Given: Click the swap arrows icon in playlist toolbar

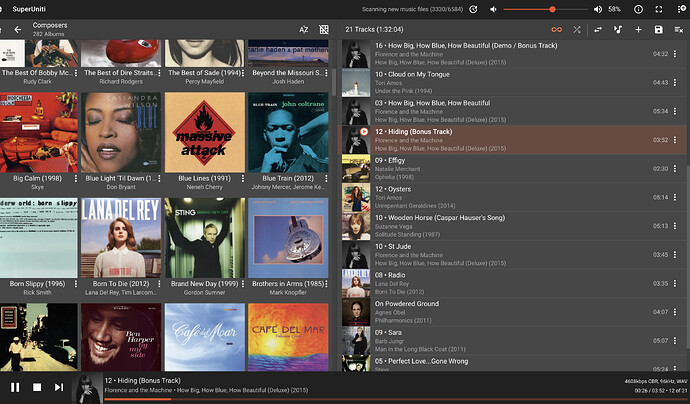Looking at the screenshot, I should tap(598, 29).
